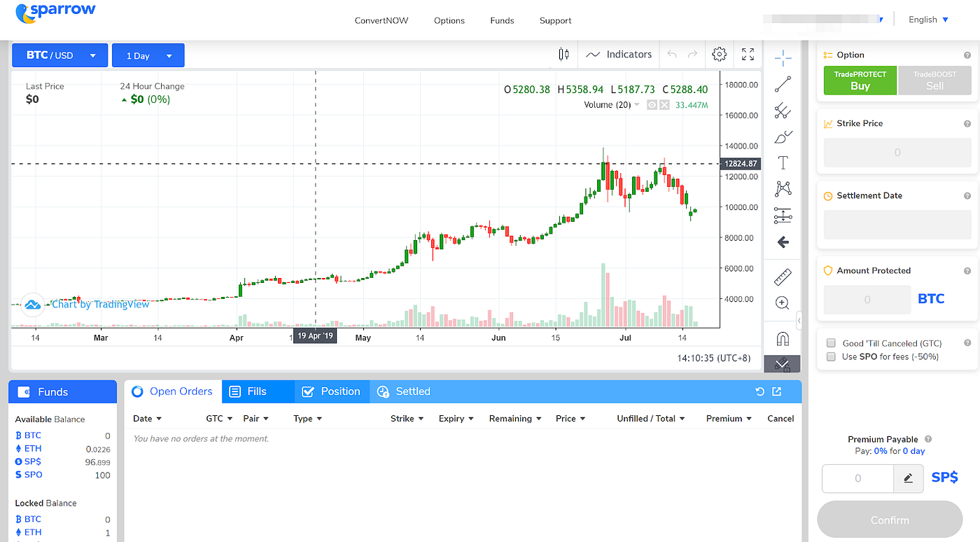Click the help icon beside Option
Image resolution: width=980 pixels, height=542 pixels.
(x=967, y=55)
